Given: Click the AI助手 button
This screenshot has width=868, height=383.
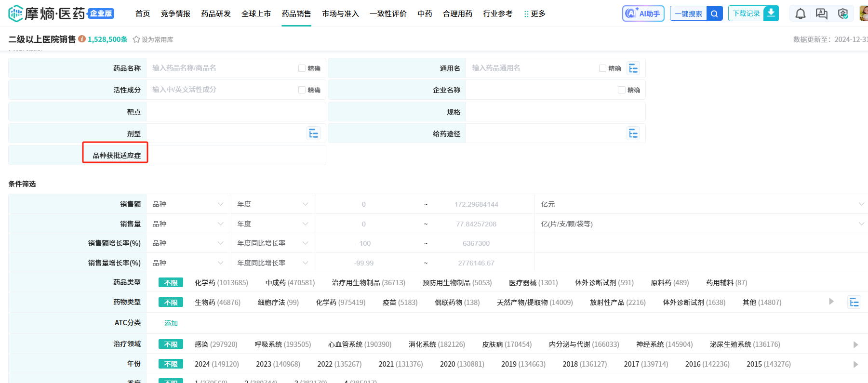Looking at the screenshot, I should click(x=643, y=14).
